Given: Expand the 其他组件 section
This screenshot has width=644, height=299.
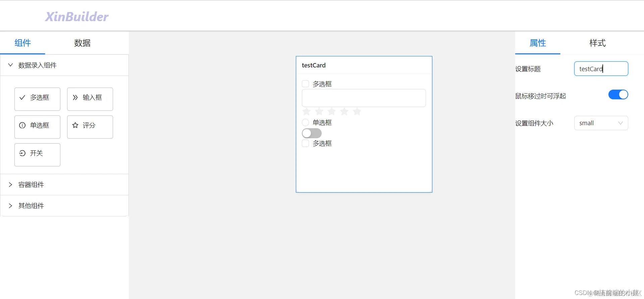Looking at the screenshot, I should click(64, 206).
